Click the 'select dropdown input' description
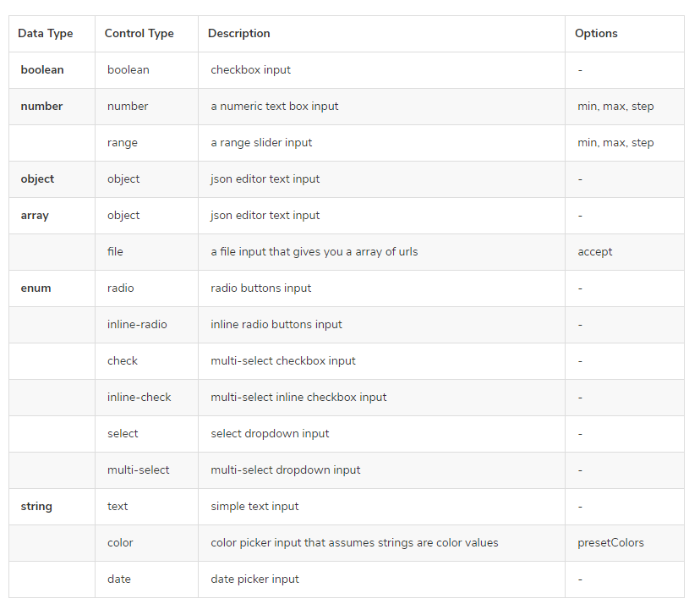700x615 pixels. coord(270,434)
